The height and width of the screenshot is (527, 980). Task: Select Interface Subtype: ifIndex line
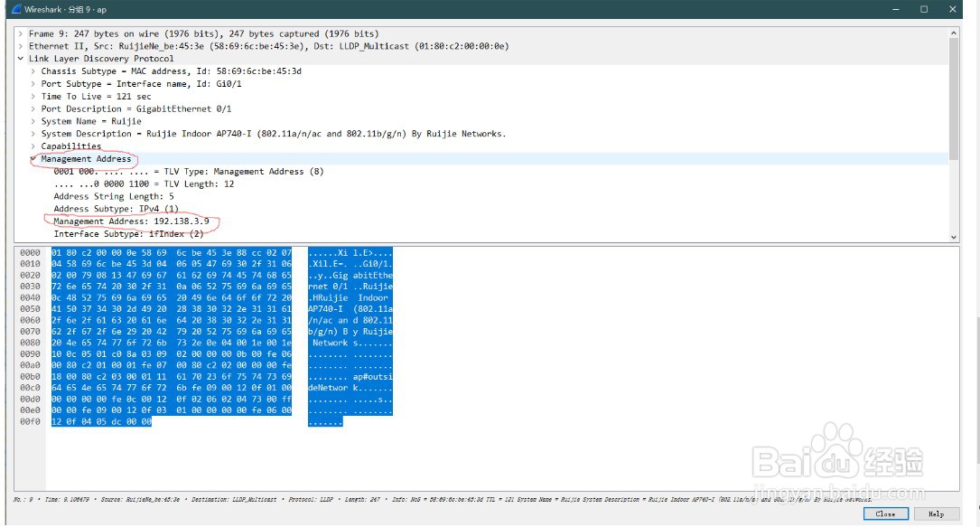point(129,234)
